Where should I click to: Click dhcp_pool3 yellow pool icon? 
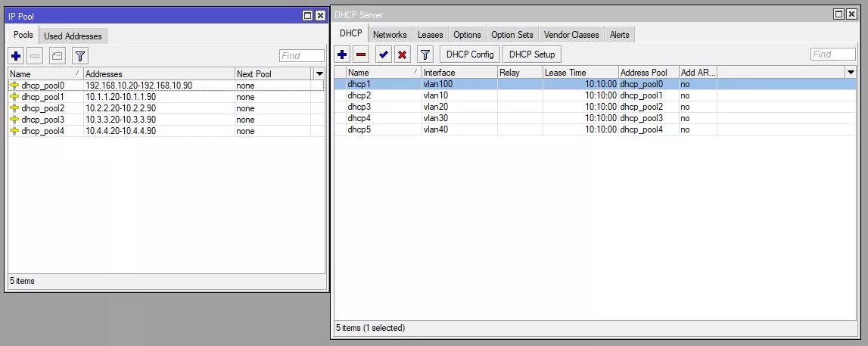[14, 120]
